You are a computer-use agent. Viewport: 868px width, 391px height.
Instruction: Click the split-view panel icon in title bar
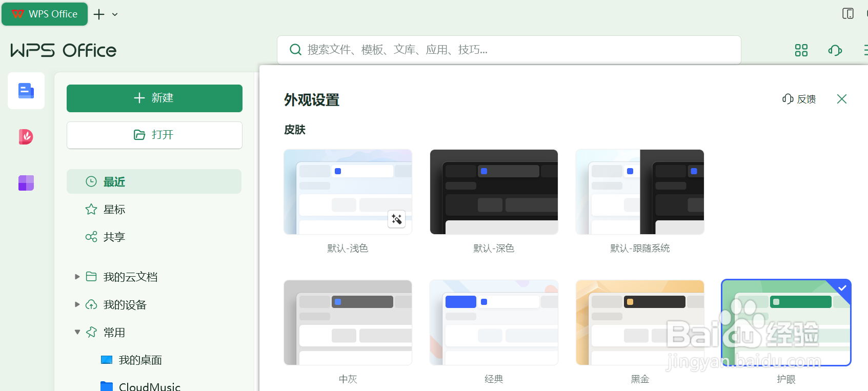pyautogui.click(x=848, y=14)
